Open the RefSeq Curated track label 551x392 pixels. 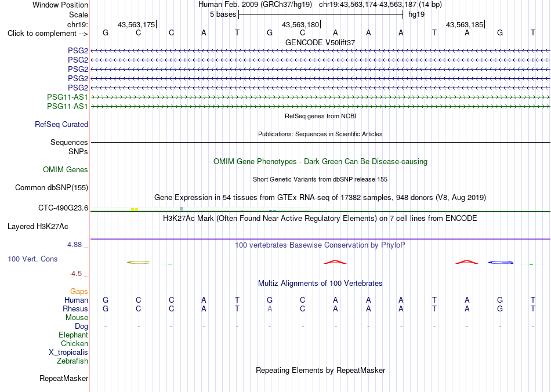(61, 124)
